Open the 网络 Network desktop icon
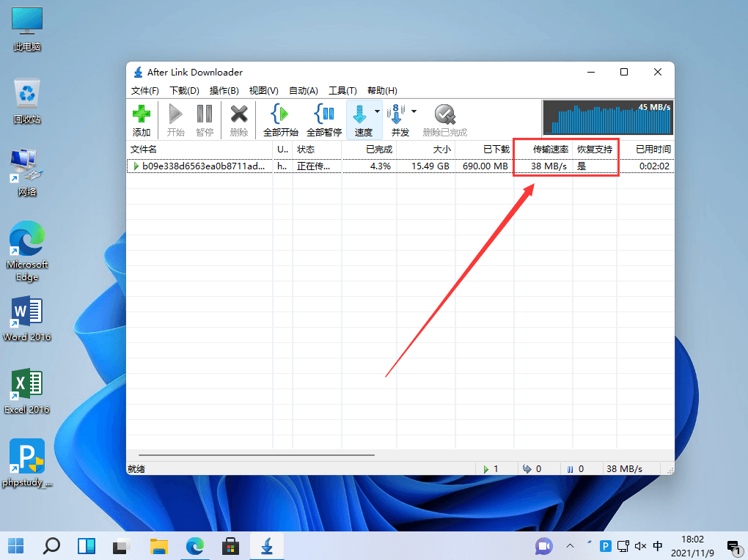 click(x=27, y=173)
